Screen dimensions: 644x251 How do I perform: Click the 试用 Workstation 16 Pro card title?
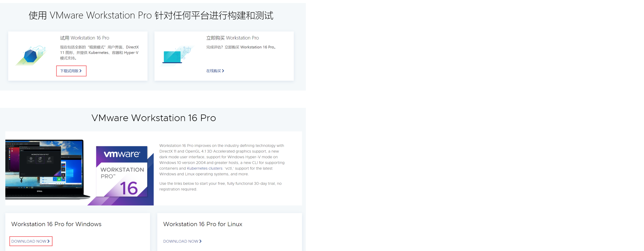click(x=85, y=38)
